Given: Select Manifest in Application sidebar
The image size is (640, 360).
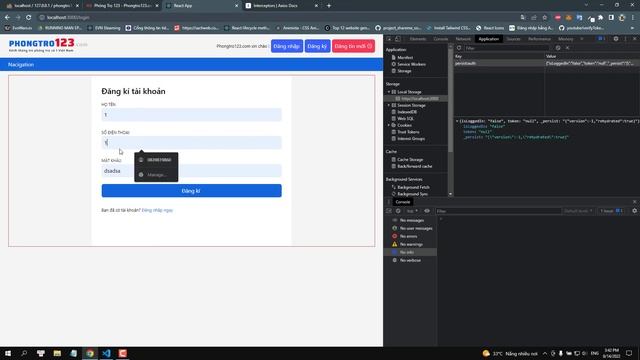Looking at the screenshot, I should pyautogui.click(x=405, y=58).
